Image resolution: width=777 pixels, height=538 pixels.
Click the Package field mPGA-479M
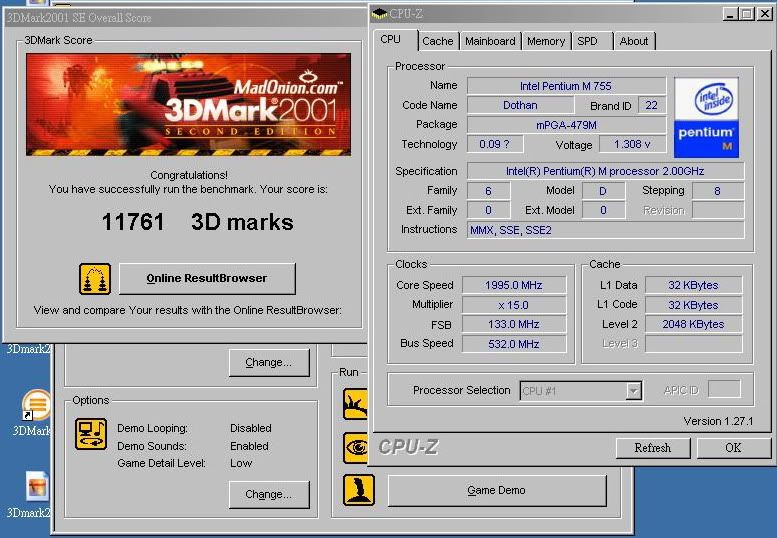point(566,125)
